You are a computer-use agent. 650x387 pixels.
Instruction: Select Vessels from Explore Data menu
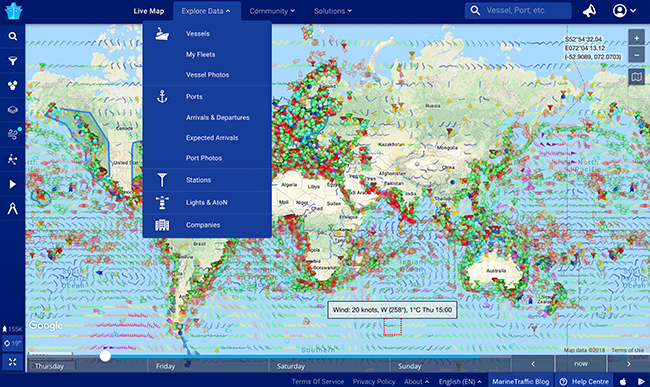pos(198,34)
